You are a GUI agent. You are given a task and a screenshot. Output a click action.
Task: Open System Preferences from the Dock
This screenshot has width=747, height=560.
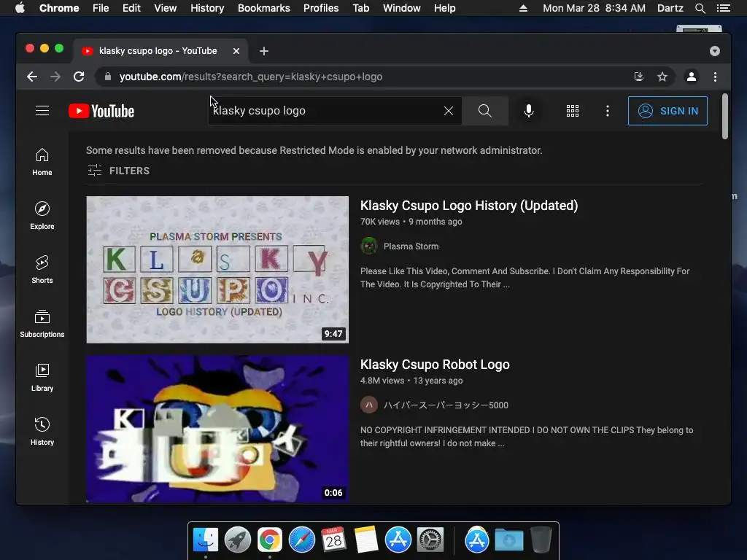click(x=430, y=540)
